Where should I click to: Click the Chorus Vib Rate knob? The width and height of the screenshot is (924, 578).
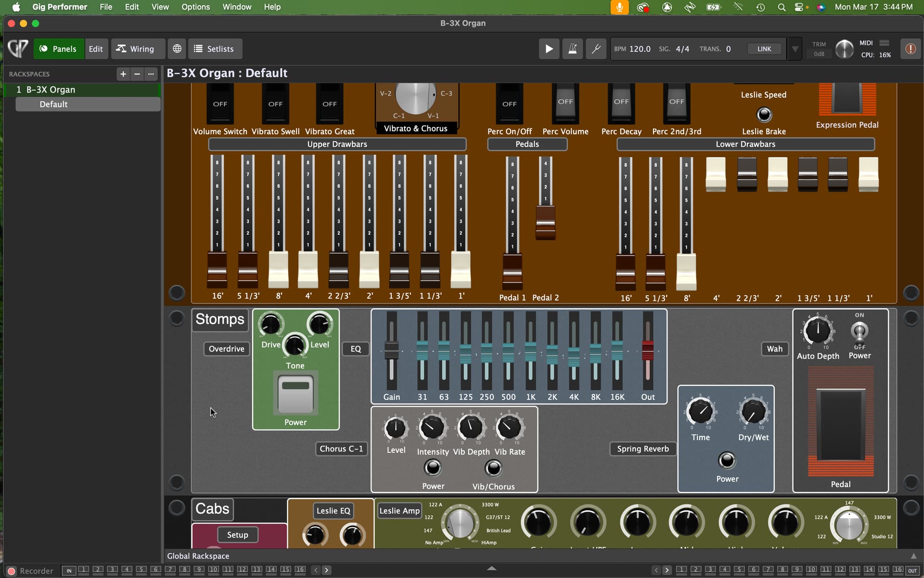pyautogui.click(x=509, y=427)
